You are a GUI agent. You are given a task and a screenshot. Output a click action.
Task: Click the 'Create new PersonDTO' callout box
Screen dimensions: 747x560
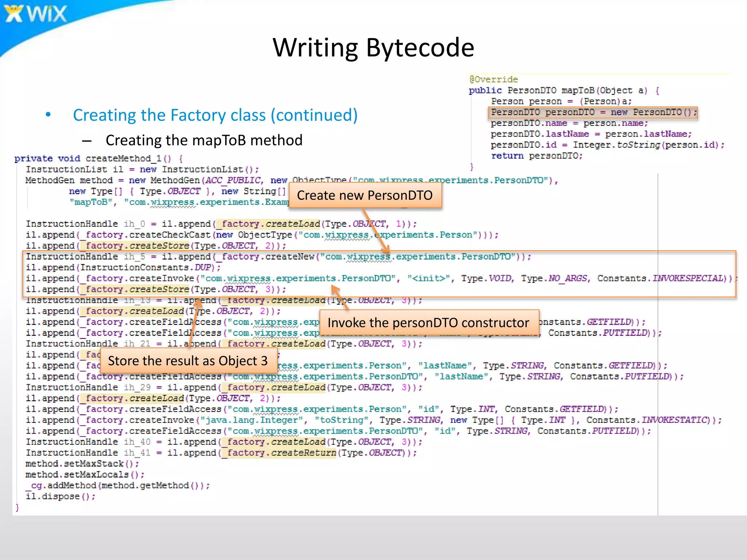tap(365, 195)
